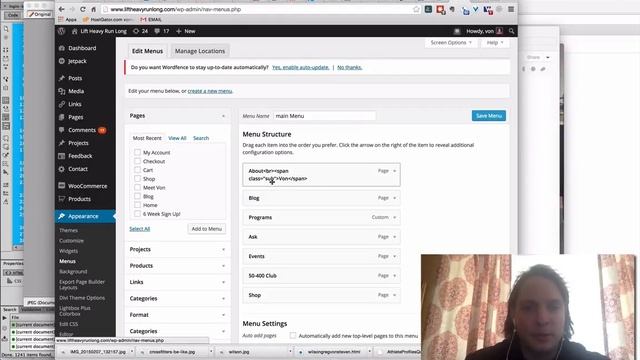Open Comments in the admin sidebar

coord(82,130)
